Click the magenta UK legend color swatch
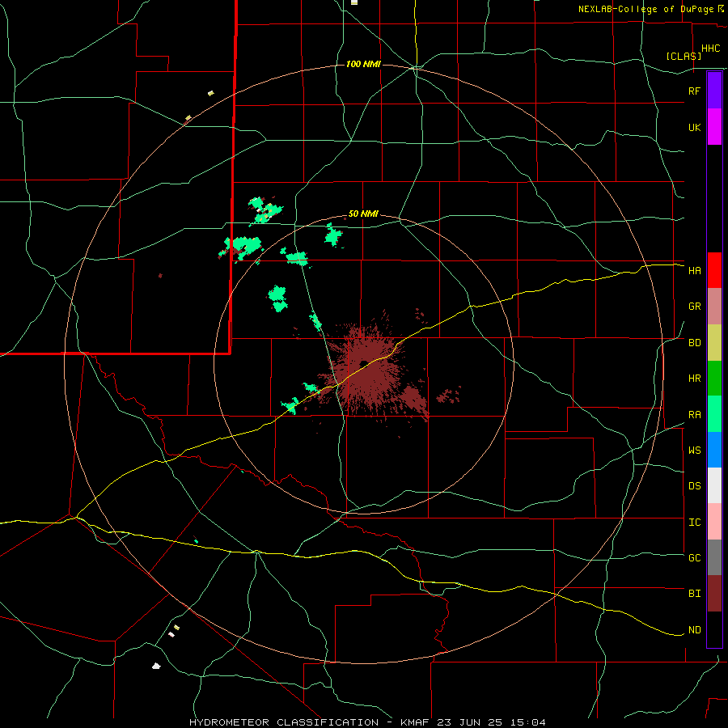This screenshot has height=728, width=728. tap(714, 127)
